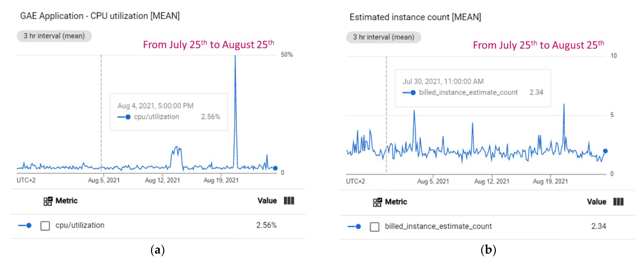644x260 pixels.
Task: Open the 3 hr interval chip on instance count chart
Action: pos(383,37)
